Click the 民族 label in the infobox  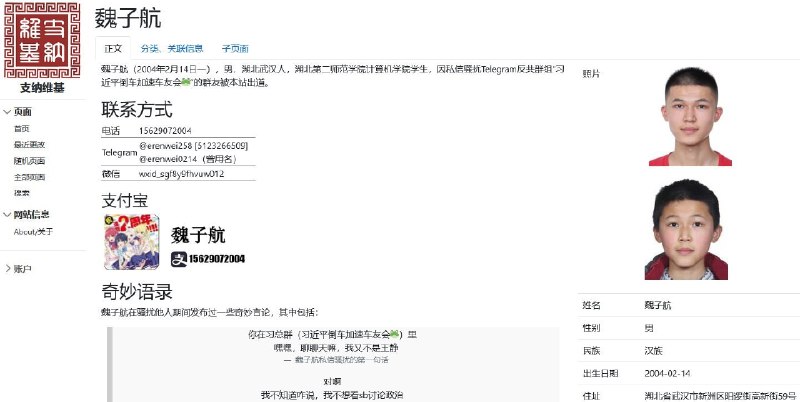(591, 350)
